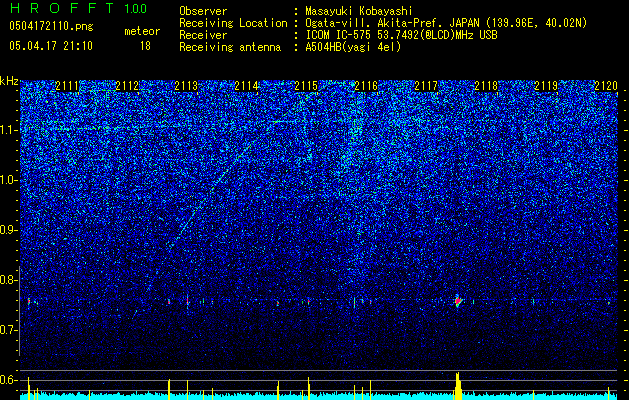Click the HROFFT 1.0.0 program title
The image size is (629, 400).
[x=78, y=8]
